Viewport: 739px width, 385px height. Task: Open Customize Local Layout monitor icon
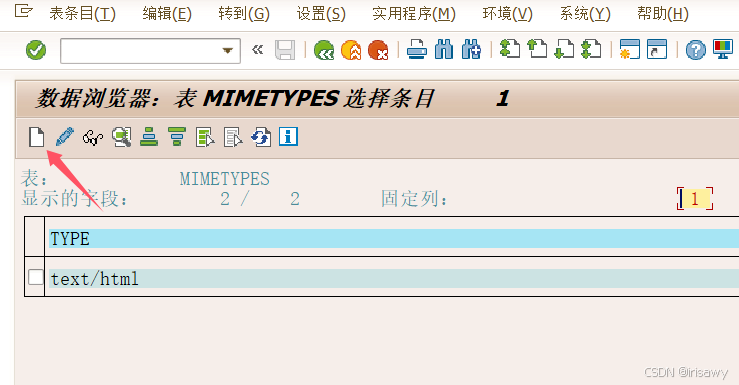[723, 49]
